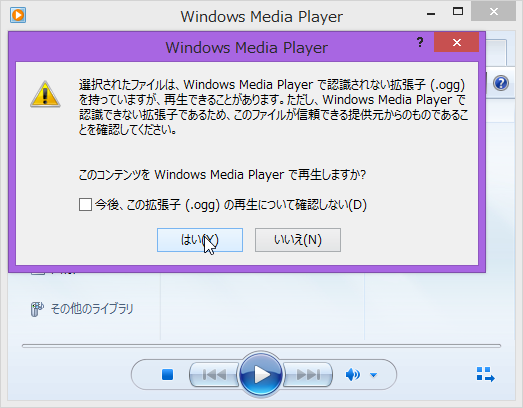Click the blue help icon in the player window
This screenshot has height=408, width=523.
click(x=501, y=83)
